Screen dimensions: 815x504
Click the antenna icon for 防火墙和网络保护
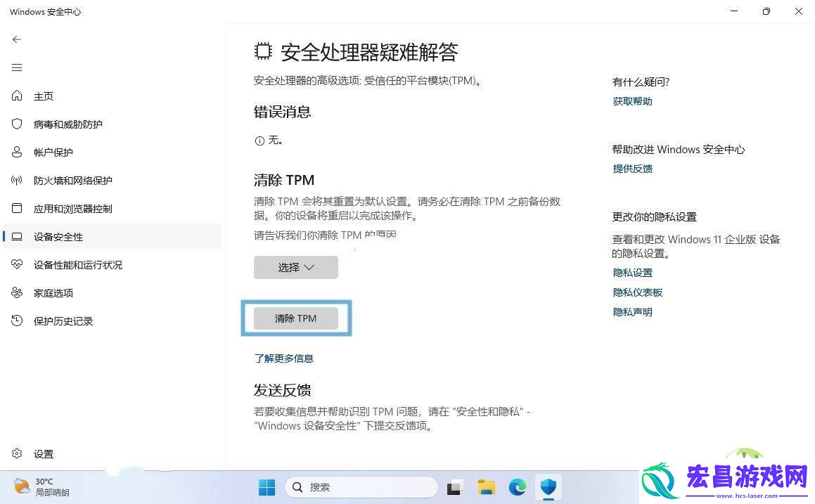[17, 180]
